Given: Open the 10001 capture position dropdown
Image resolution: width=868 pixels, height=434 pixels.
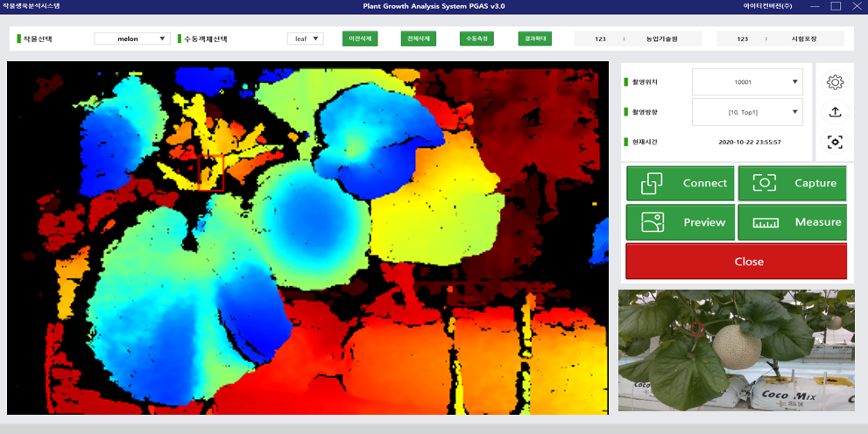Looking at the screenshot, I should (747, 82).
